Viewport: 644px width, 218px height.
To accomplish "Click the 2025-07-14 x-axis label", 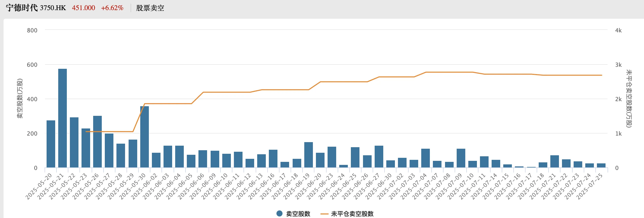I will coord(484,186).
